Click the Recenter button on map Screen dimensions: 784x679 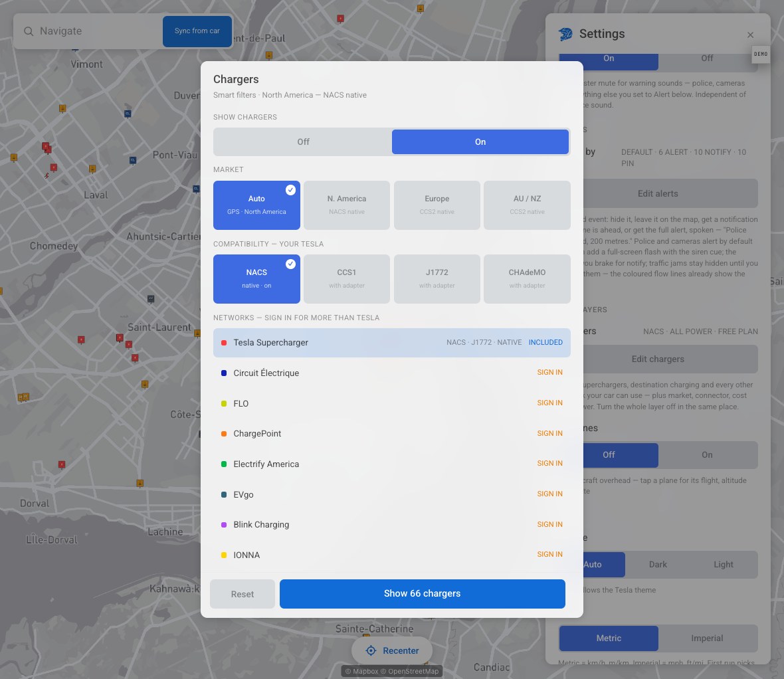[x=392, y=650]
